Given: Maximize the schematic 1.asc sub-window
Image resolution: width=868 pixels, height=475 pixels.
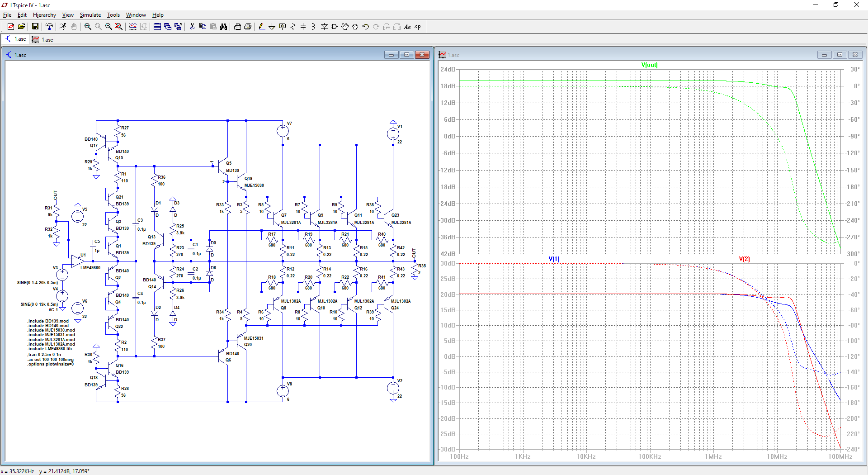Looking at the screenshot, I should [x=406, y=55].
